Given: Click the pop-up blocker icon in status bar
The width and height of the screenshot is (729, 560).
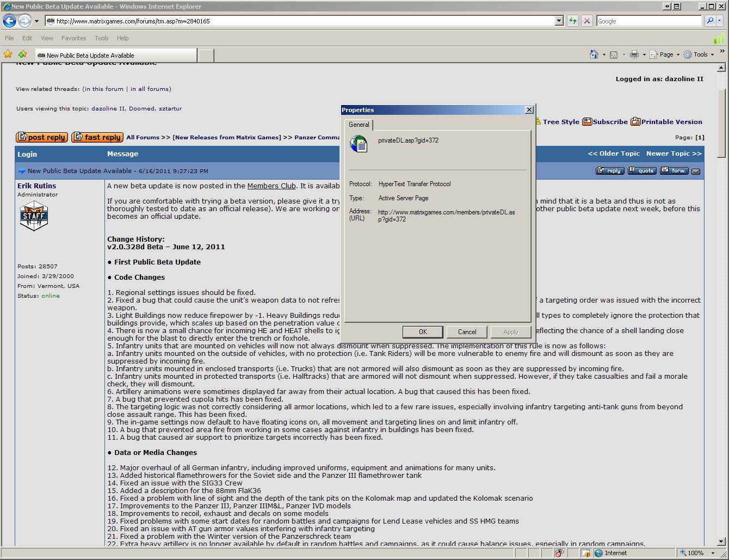Looking at the screenshot, I should point(586,553).
